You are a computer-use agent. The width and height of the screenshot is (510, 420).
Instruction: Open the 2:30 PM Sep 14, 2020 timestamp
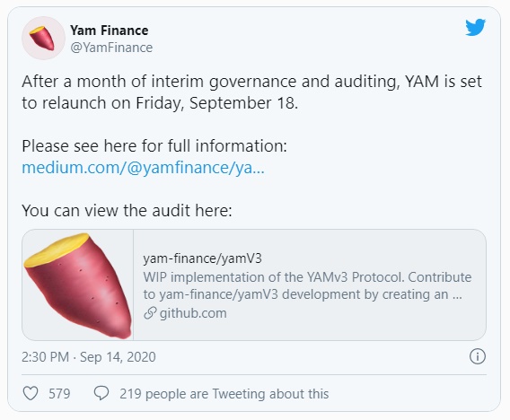(89, 357)
